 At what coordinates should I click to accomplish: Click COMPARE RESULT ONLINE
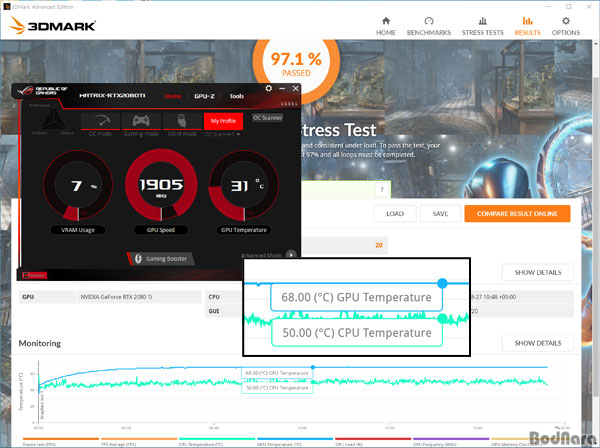(517, 213)
